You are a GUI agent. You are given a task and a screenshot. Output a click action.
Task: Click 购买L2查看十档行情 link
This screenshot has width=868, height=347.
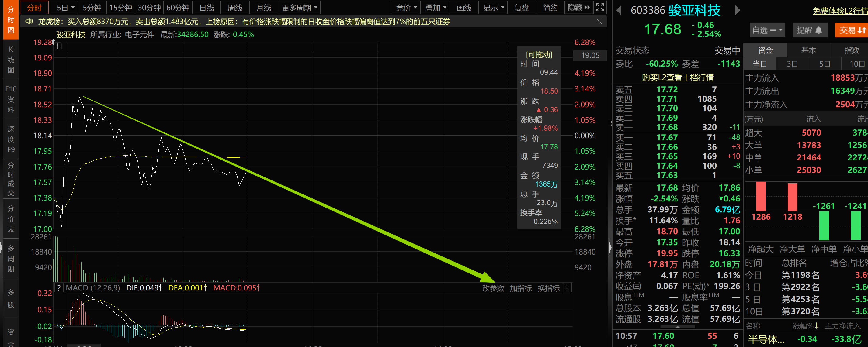(677, 77)
